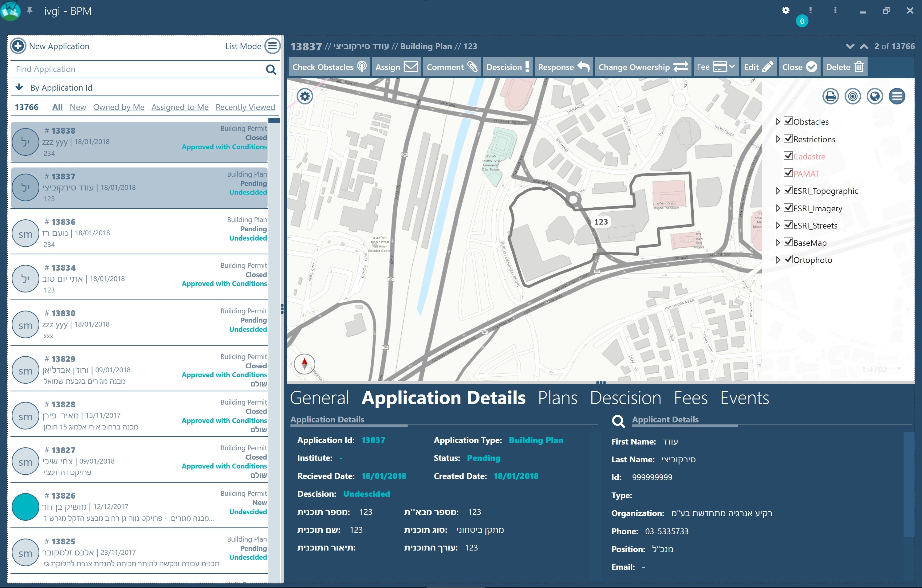Uncheck the Cadastre layer

click(788, 156)
